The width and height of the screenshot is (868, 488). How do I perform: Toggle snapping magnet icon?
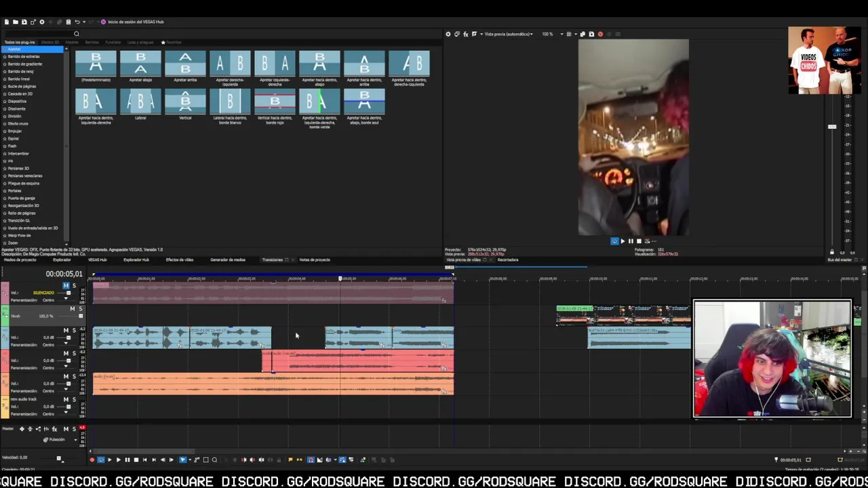tap(311, 460)
